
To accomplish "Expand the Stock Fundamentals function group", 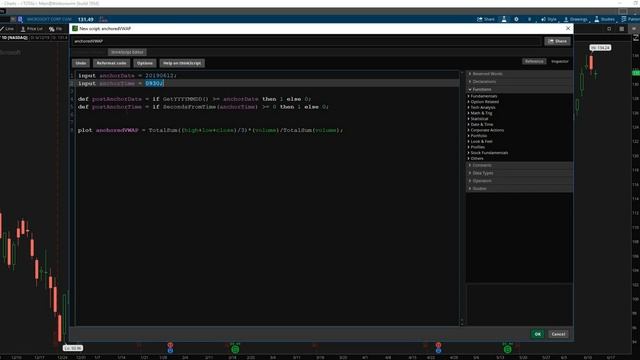I will click(x=489, y=153).
